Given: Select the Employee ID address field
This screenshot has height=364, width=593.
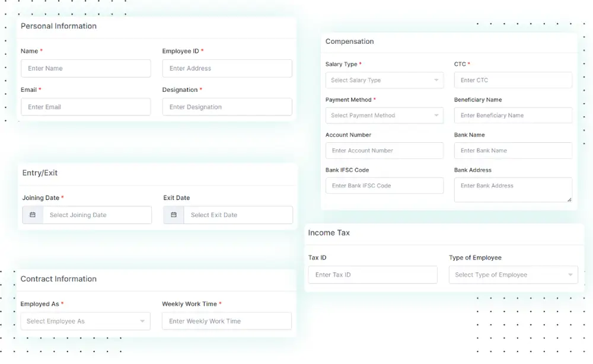Looking at the screenshot, I should (x=227, y=68).
